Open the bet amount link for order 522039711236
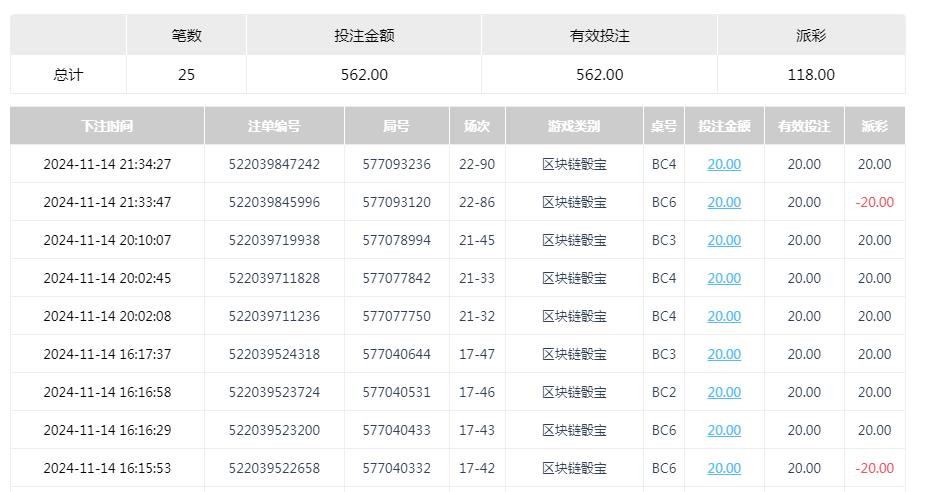The height and width of the screenshot is (492, 940). pos(724,316)
